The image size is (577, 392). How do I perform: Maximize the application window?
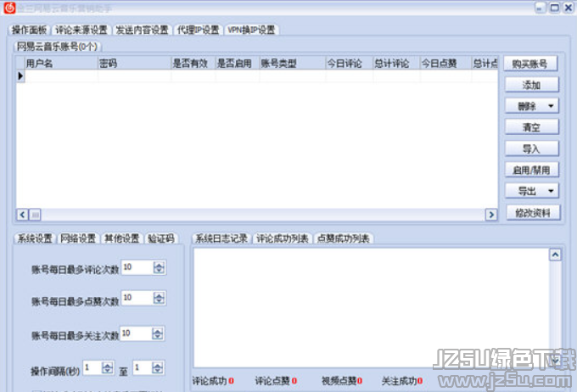tap(554, 8)
